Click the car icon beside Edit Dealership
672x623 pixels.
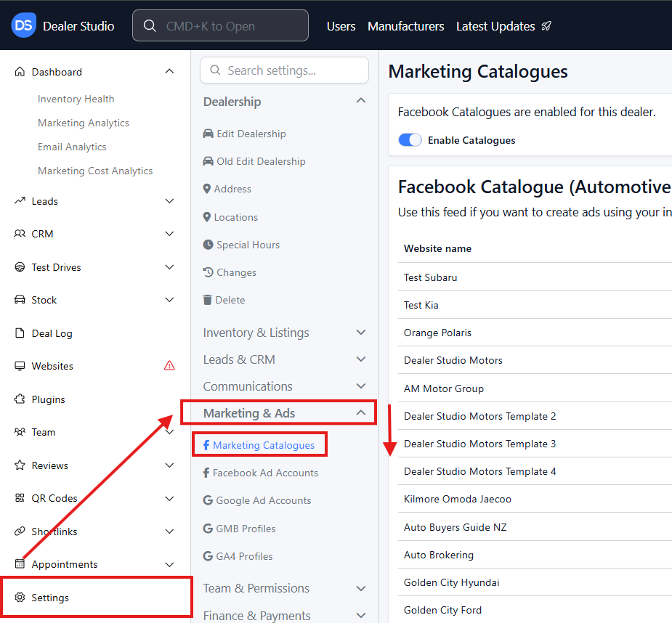[x=208, y=134]
